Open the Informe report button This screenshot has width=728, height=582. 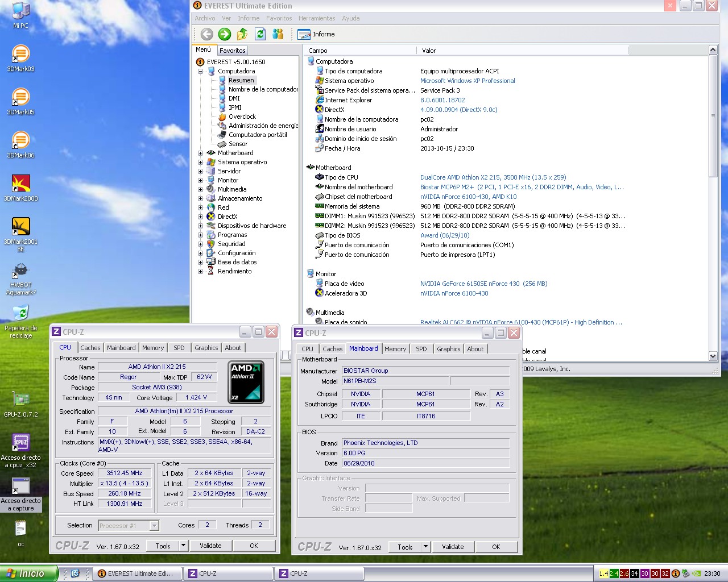point(316,34)
